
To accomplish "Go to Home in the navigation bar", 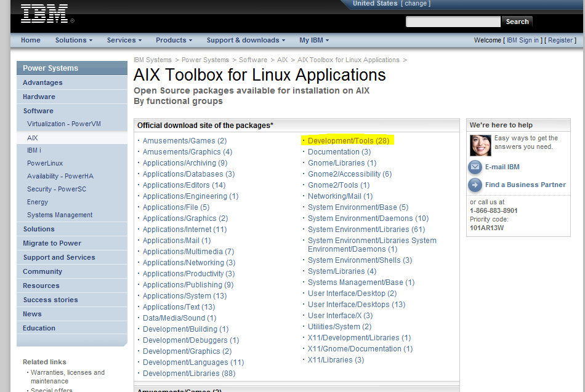I will click(31, 40).
